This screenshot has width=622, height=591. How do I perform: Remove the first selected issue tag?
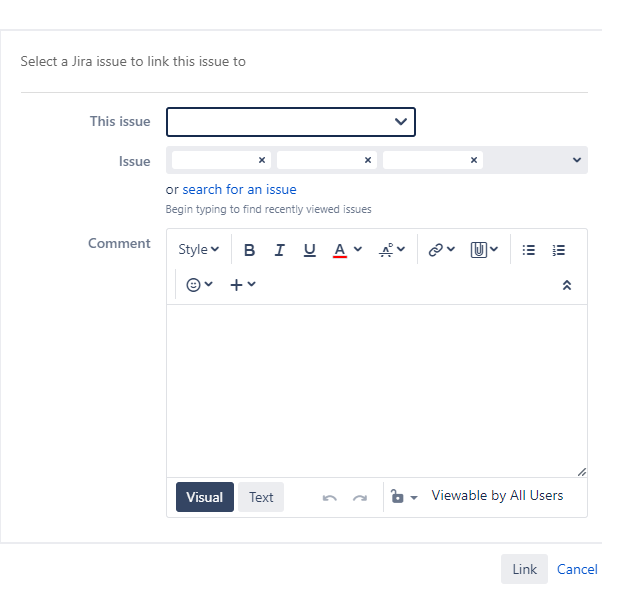262,160
